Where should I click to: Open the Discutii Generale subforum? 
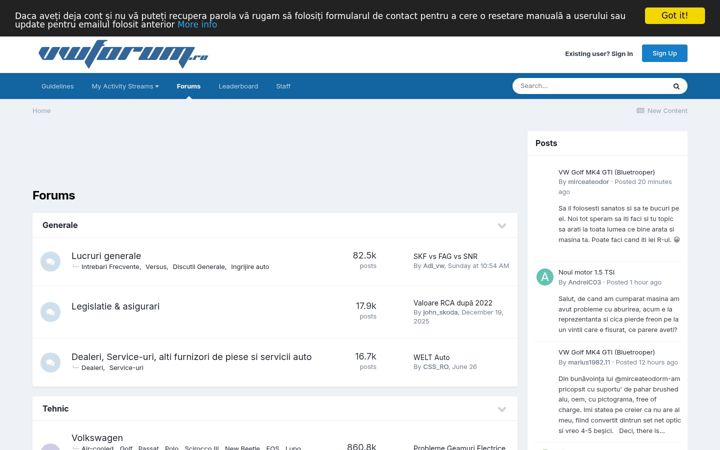(198, 267)
